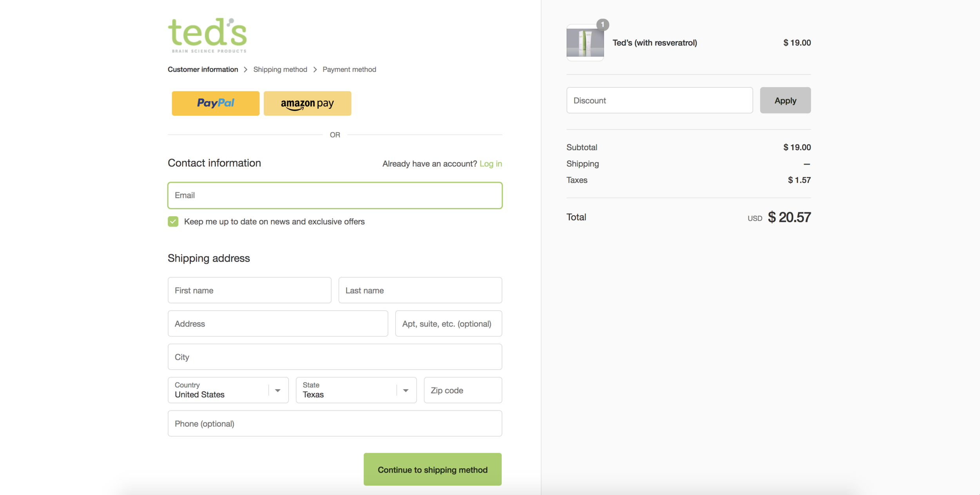This screenshot has width=980, height=495.
Task: Click the USD currency label
Action: [x=755, y=219]
